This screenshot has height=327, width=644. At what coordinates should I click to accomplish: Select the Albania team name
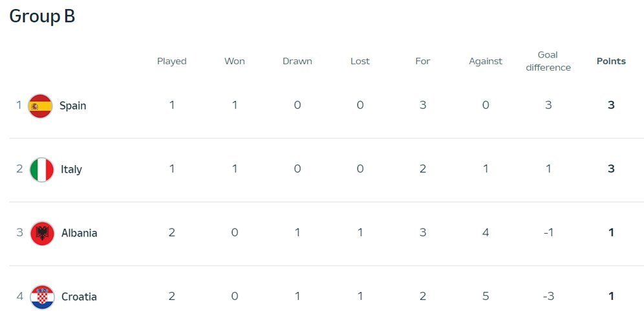pos(79,233)
